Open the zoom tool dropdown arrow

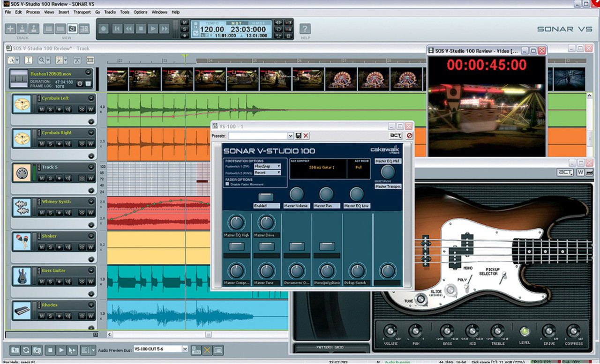tap(48, 60)
